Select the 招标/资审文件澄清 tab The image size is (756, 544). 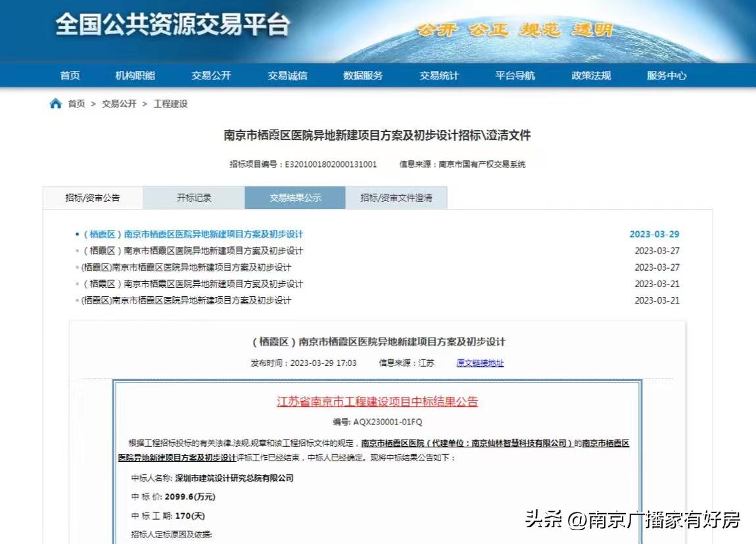[396, 197]
